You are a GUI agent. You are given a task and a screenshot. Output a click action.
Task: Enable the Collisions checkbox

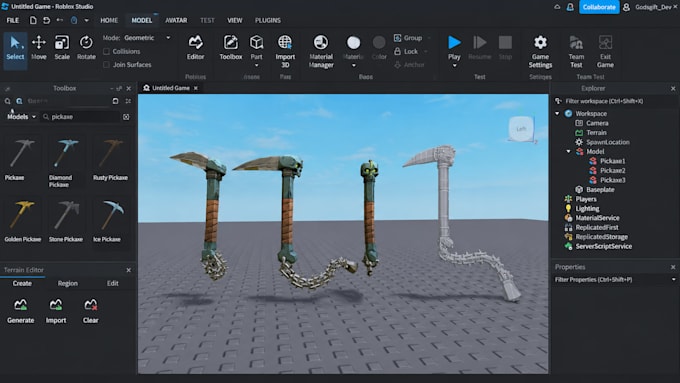tap(106, 52)
